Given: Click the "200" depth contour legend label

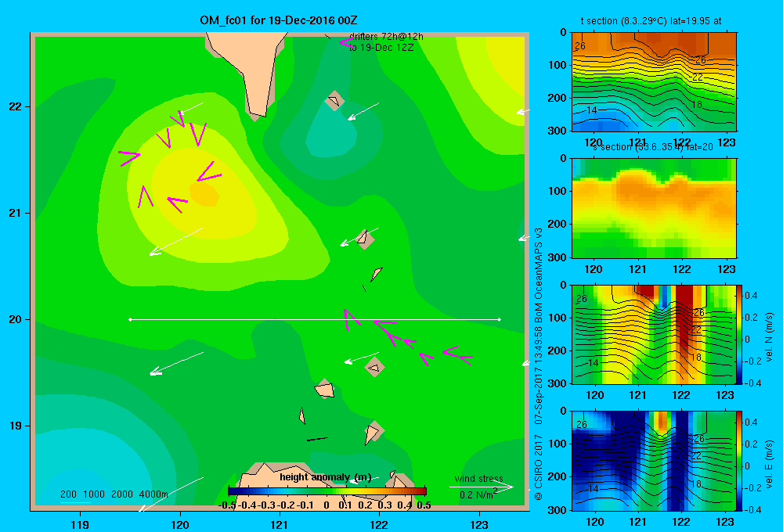Looking at the screenshot, I should click(x=68, y=494).
